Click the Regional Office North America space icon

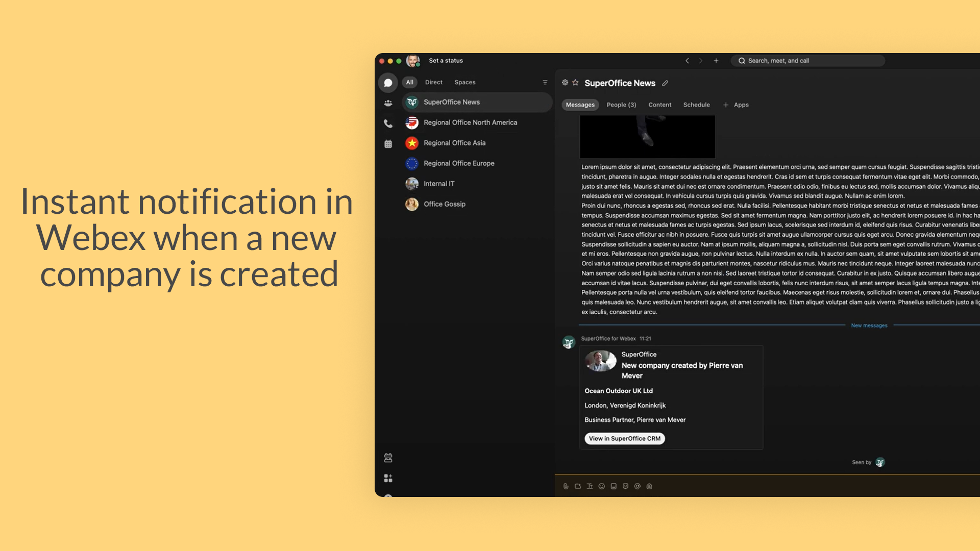[x=411, y=122]
